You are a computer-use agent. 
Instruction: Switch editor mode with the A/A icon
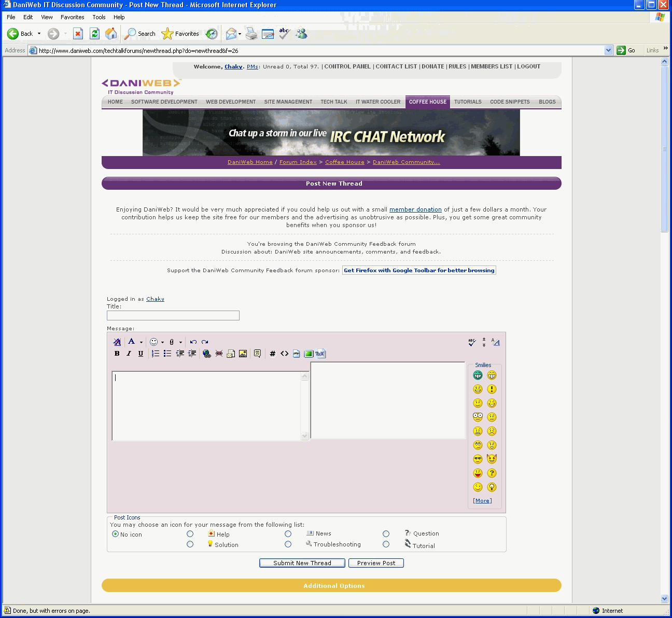pos(496,342)
